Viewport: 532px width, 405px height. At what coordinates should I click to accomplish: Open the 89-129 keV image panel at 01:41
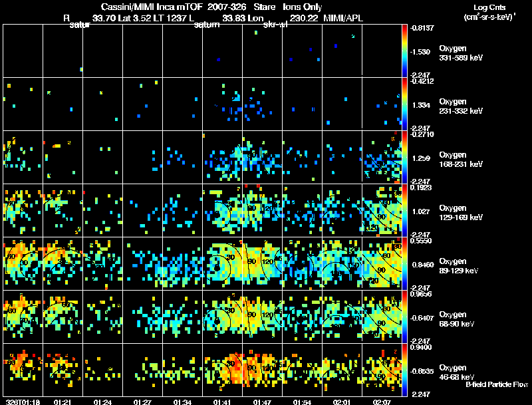pos(223,263)
